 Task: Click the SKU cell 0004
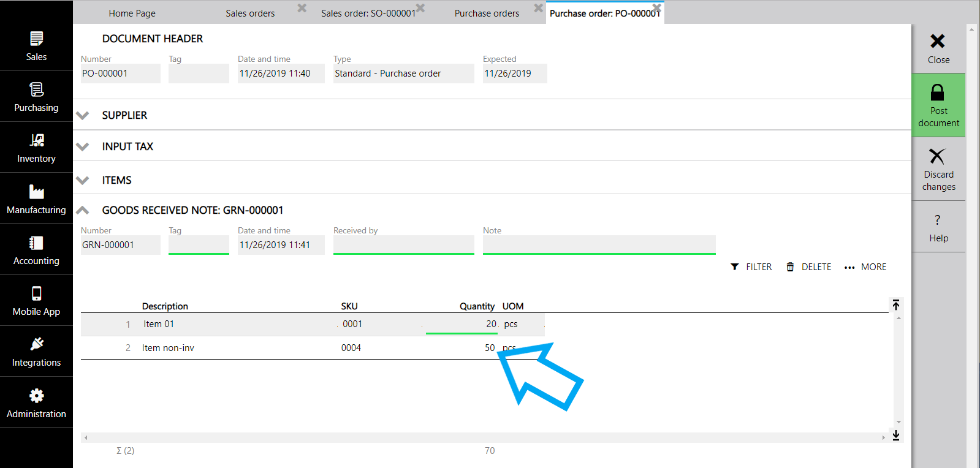(351, 348)
